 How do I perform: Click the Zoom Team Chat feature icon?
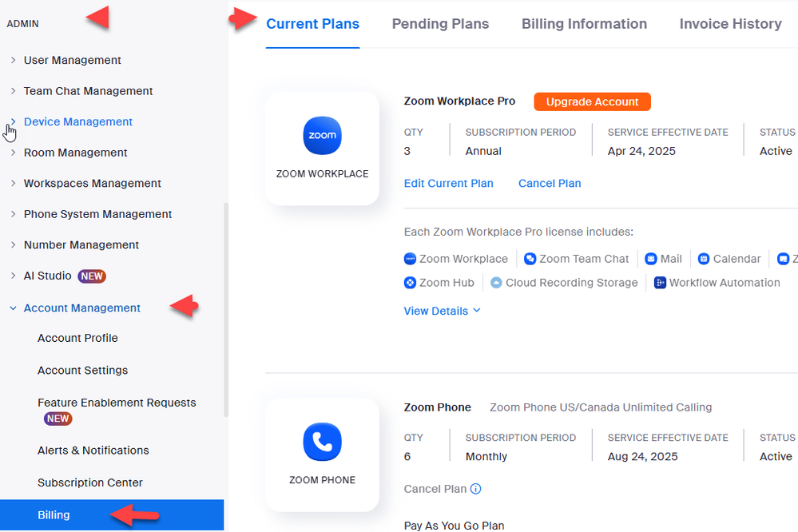[530, 259]
